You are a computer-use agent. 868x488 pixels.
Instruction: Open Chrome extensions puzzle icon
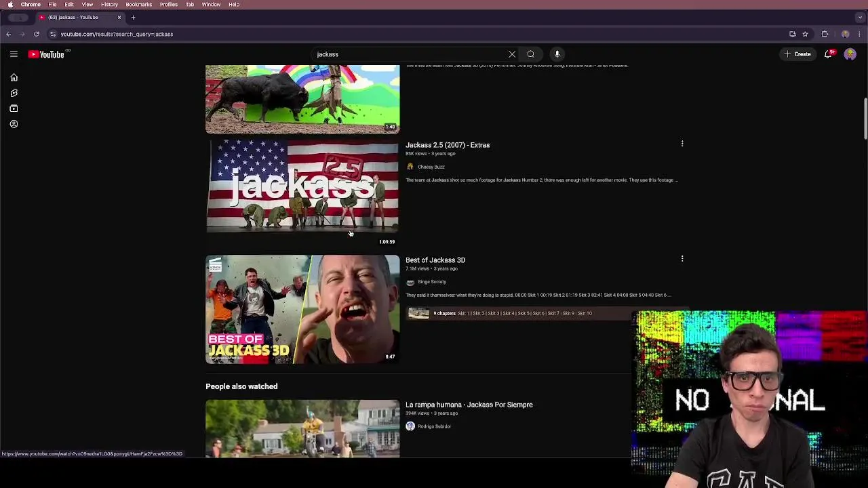(x=825, y=34)
